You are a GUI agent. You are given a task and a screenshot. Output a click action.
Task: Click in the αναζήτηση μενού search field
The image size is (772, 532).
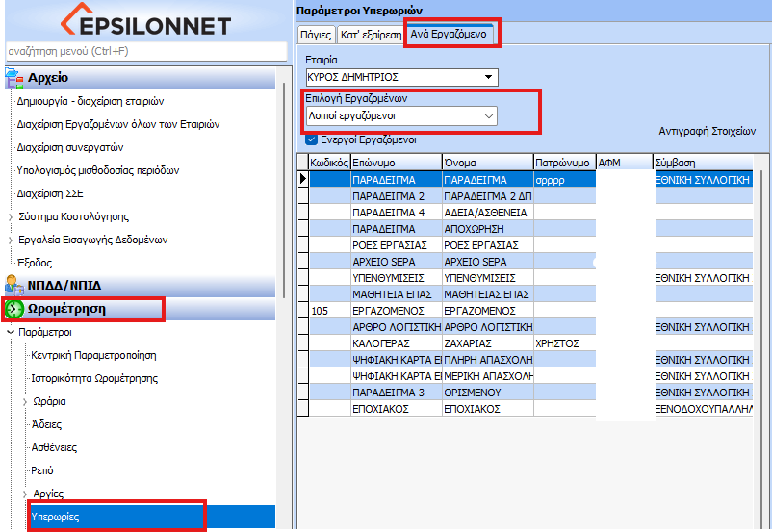tap(146, 51)
